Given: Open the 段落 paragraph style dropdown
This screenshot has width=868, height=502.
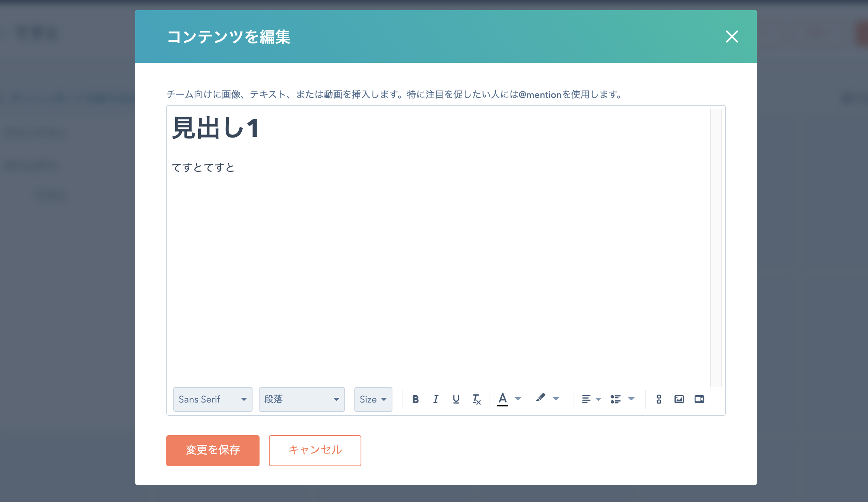Looking at the screenshot, I should tap(302, 399).
